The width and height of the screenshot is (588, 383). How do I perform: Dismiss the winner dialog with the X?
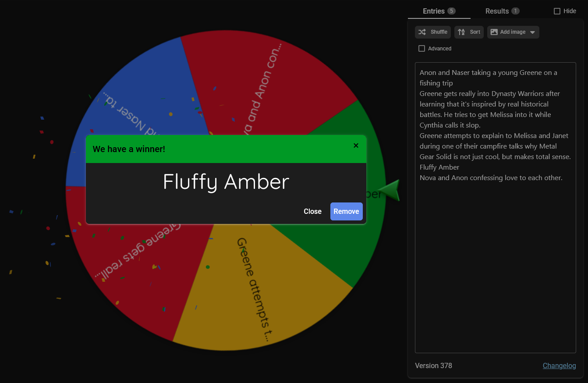(356, 145)
